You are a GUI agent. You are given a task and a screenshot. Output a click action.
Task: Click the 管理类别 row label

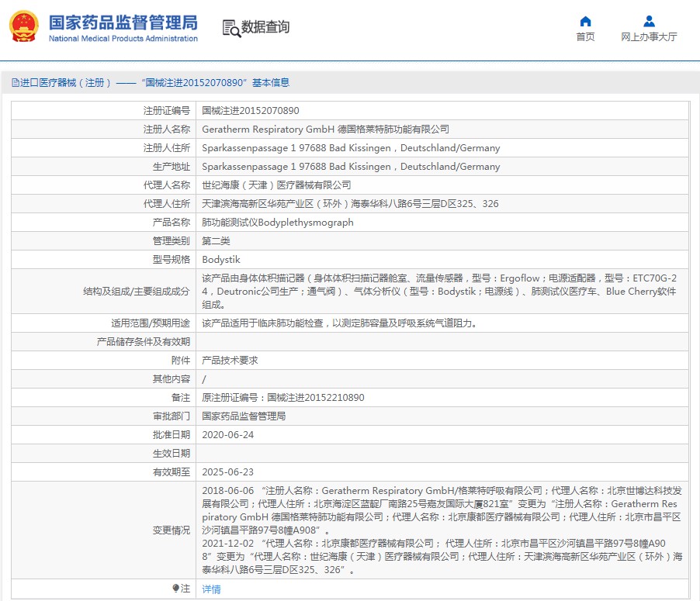[x=172, y=241]
